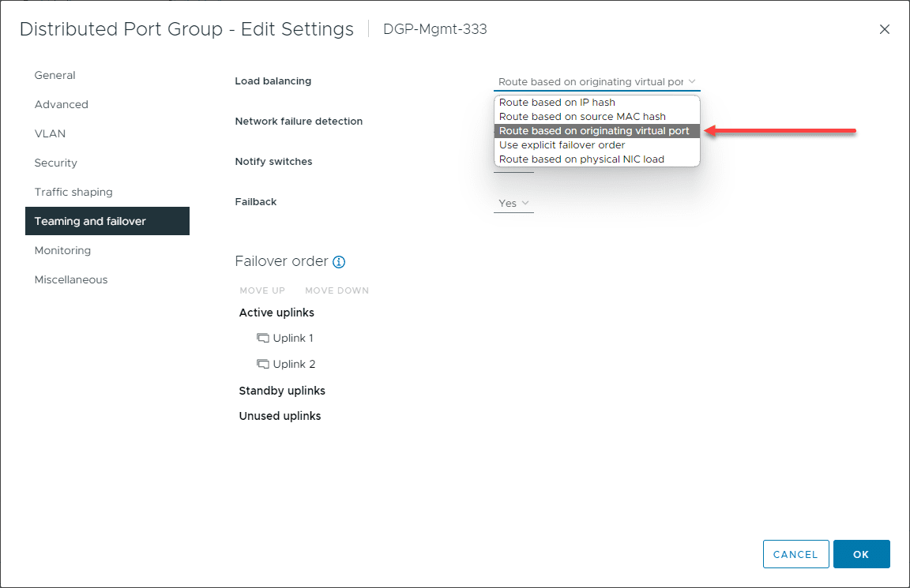Screen dimensions: 910x588
Task: Click the Failback dropdown chevron
Action: (x=525, y=203)
